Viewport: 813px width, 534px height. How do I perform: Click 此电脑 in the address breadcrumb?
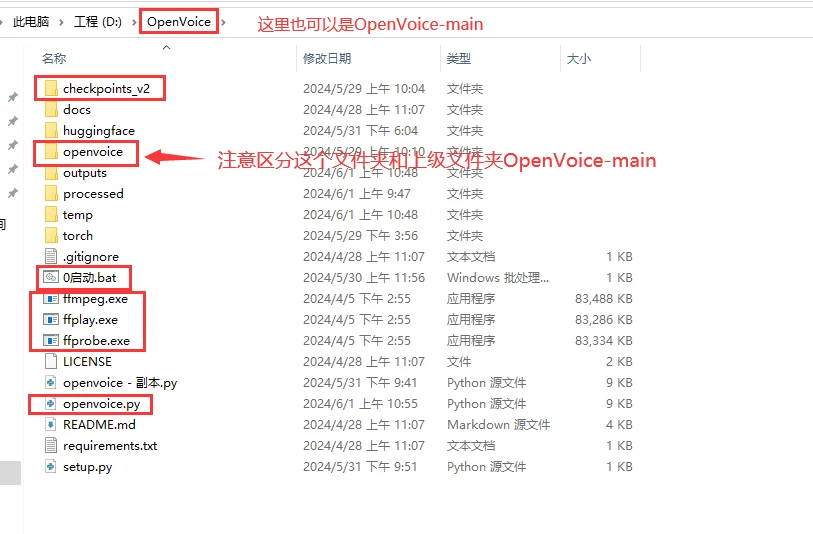coord(31,22)
